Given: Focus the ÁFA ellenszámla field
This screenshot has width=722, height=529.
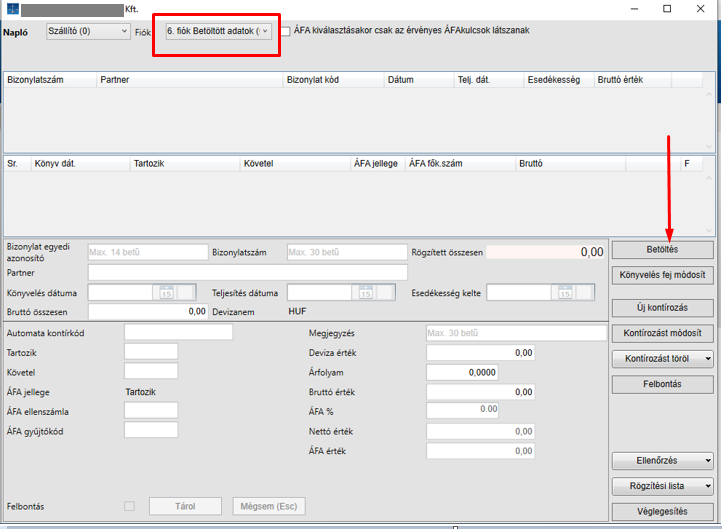Looking at the screenshot, I should (x=151, y=411).
